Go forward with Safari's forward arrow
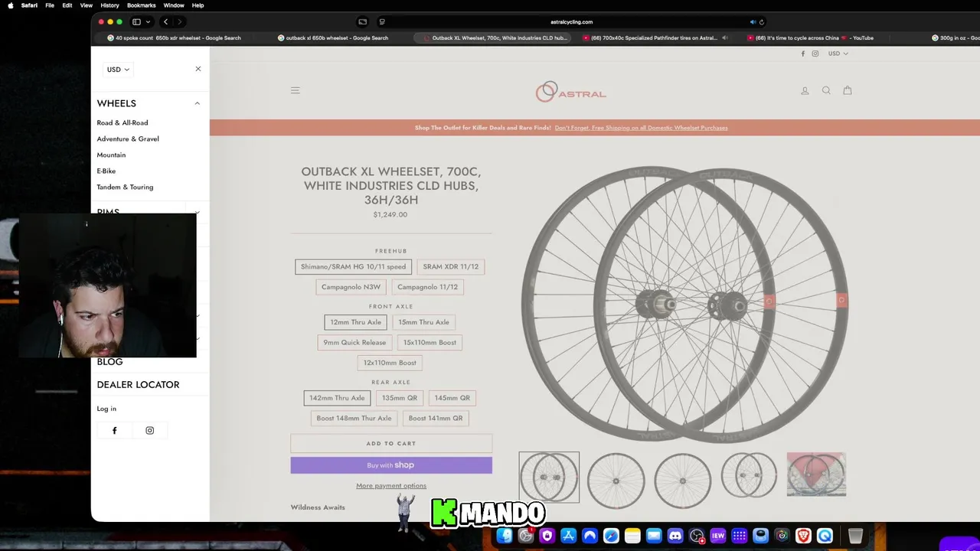 [179, 21]
